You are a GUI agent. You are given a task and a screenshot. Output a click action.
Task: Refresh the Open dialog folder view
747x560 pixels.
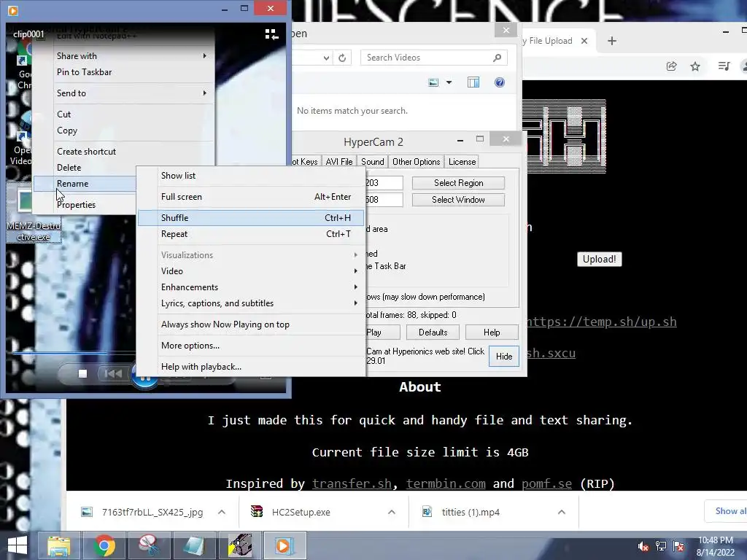pyautogui.click(x=342, y=58)
